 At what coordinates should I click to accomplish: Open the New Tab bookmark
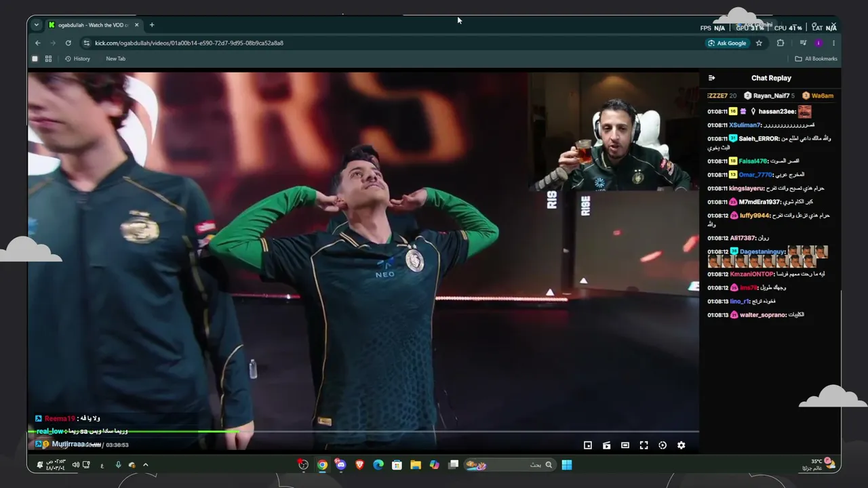(115, 59)
